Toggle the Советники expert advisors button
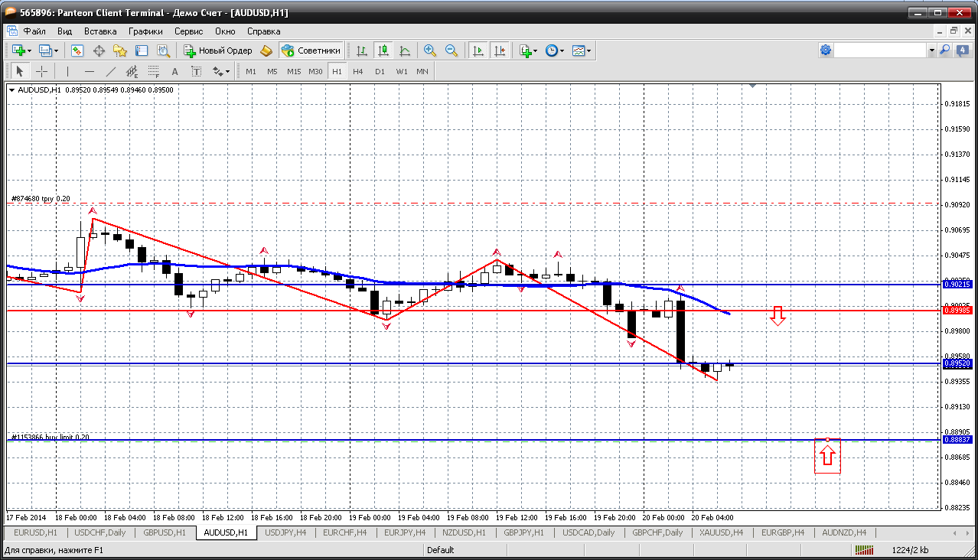Screen dimensions: 978x560 311,50
